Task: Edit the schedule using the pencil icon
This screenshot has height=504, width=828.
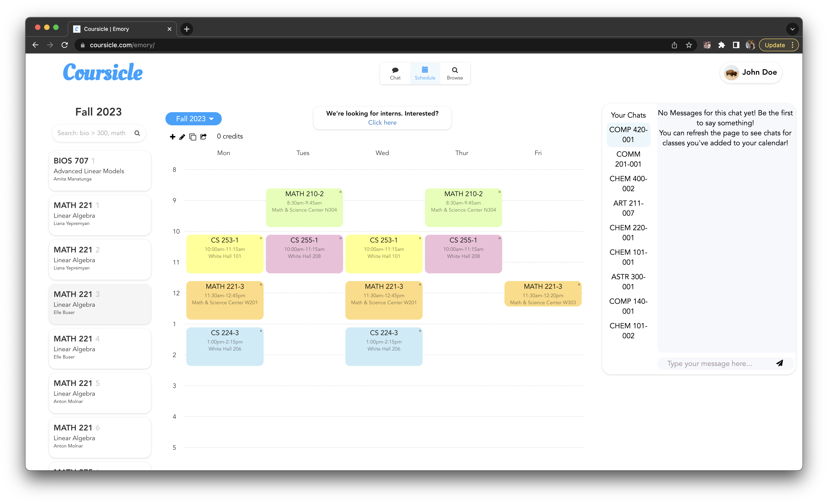Action: [x=182, y=137]
